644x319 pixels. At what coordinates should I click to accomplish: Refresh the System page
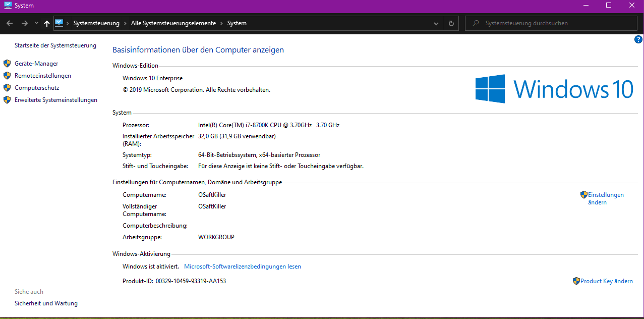click(x=451, y=23)
